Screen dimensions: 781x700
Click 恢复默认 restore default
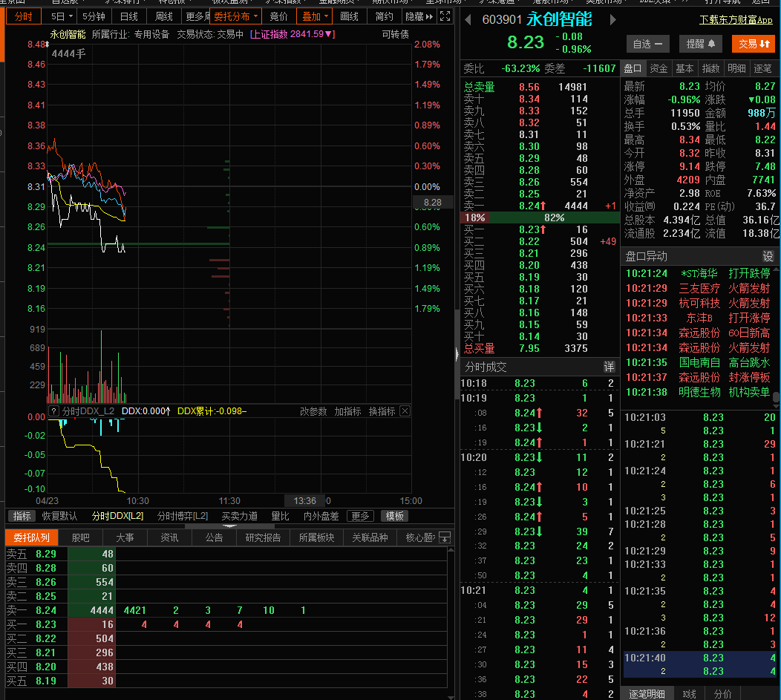59,516
